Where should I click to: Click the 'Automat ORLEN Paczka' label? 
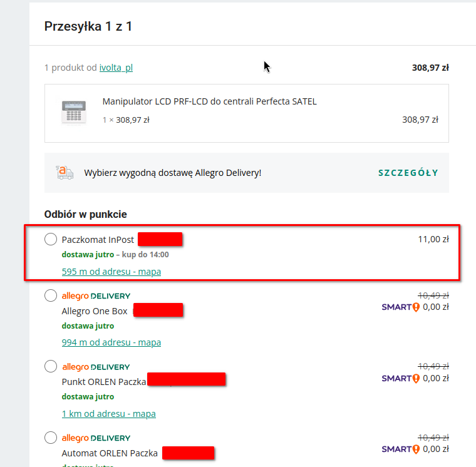click(110, 453)
